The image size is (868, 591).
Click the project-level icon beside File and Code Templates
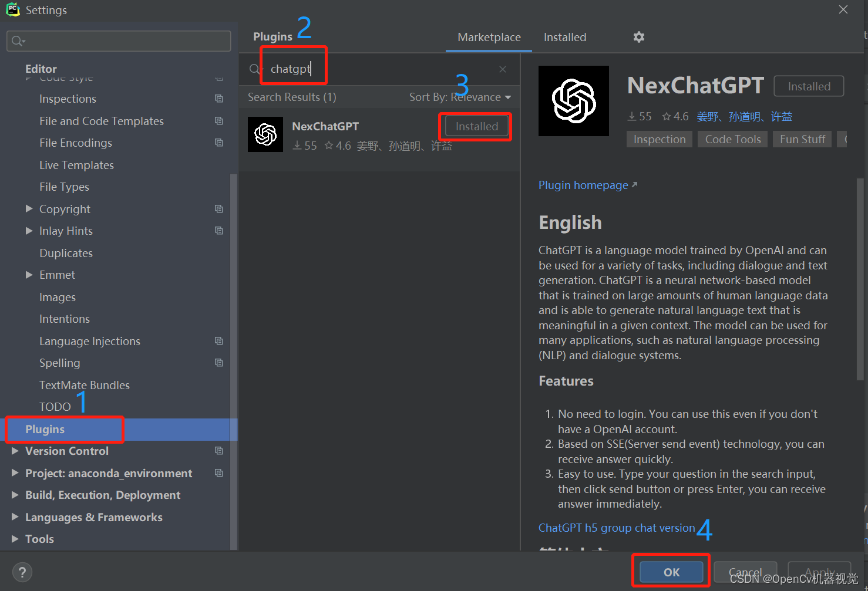(x=219, y=121)
